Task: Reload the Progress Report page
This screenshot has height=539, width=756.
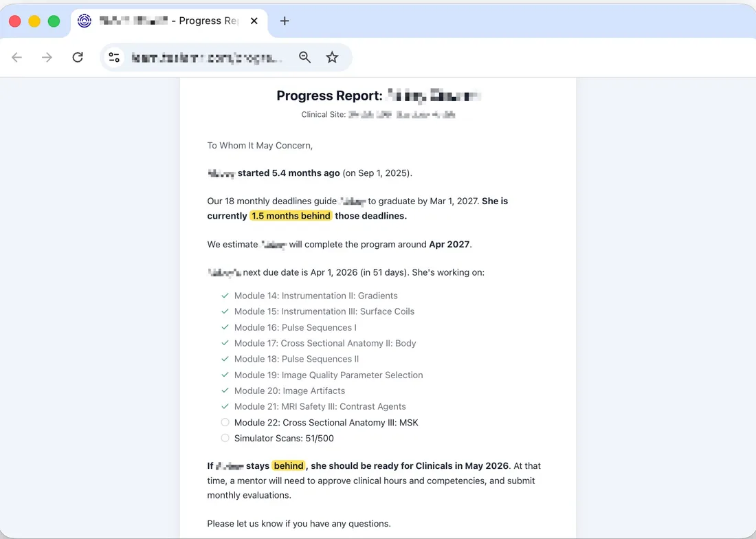Action: coord(78,57)
